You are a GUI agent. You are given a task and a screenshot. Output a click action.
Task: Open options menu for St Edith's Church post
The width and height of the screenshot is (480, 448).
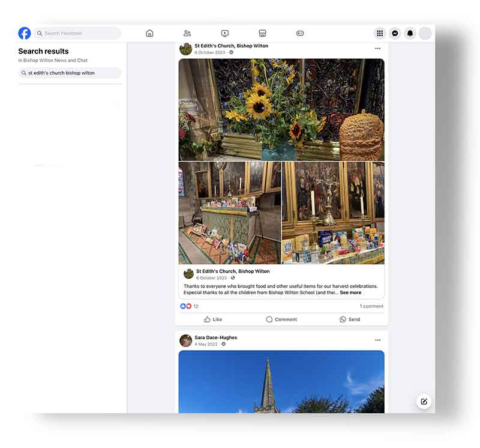(377, 49)
